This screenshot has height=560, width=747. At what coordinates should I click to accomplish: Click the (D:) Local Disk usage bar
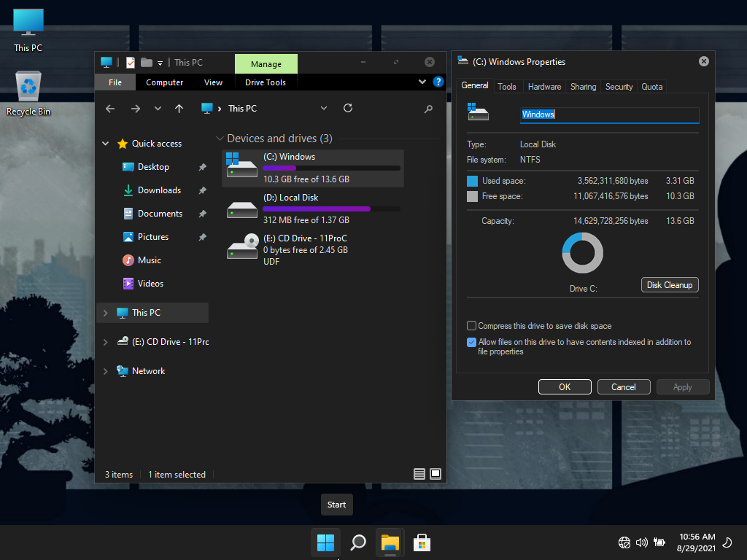click(x=332, y=209)
